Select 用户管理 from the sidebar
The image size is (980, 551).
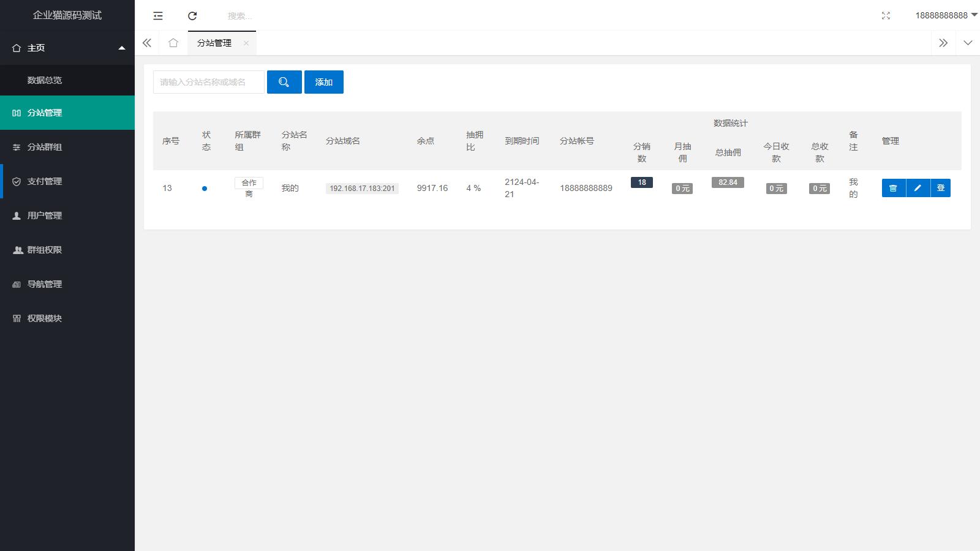(x=45, y=216)
